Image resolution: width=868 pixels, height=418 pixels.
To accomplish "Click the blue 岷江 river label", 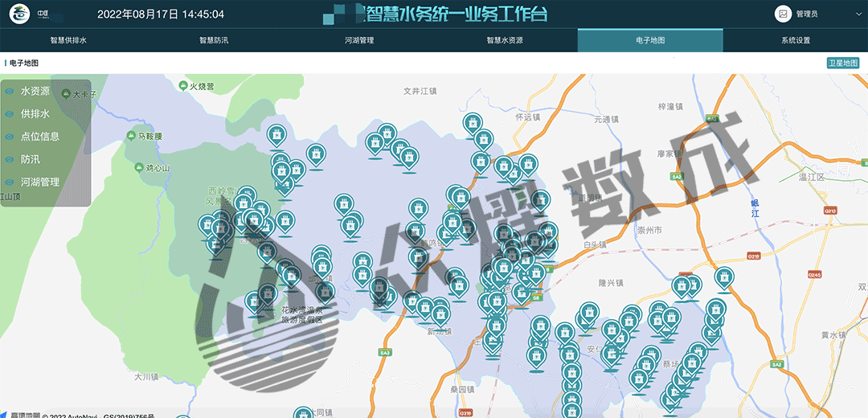I will click(755, 207).
